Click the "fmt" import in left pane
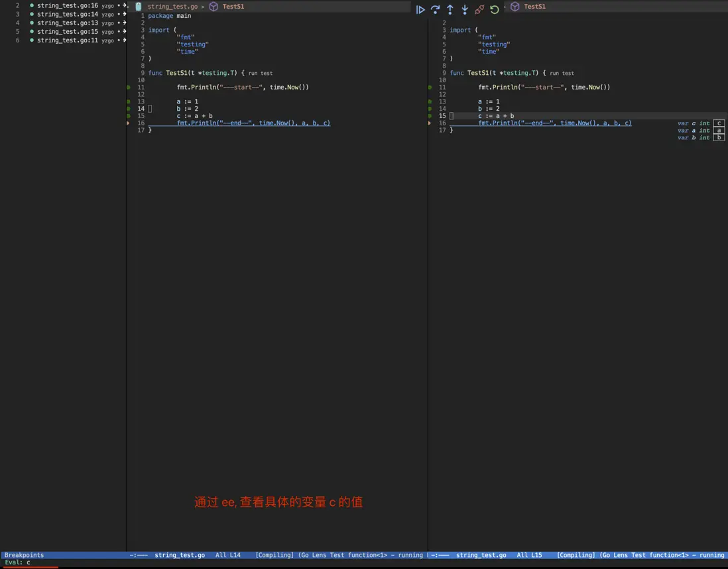This screenshot has width=728, height=569. click(185, 37)
